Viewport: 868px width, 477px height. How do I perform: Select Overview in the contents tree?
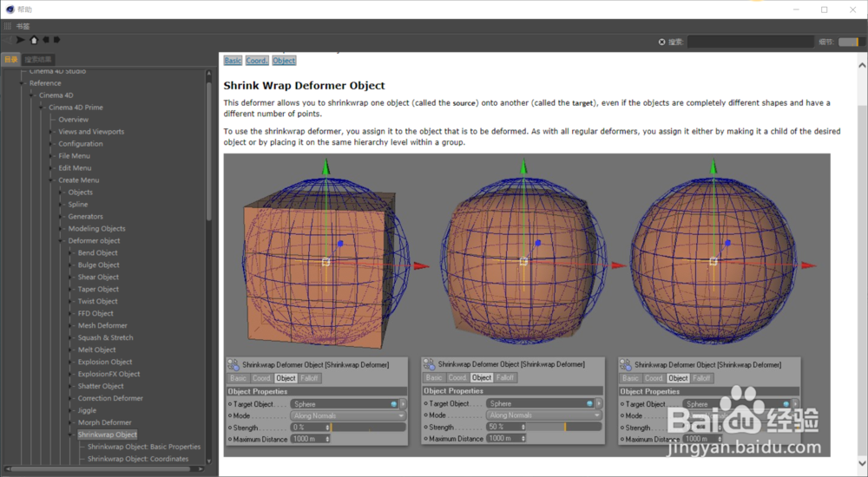[73, 120]
